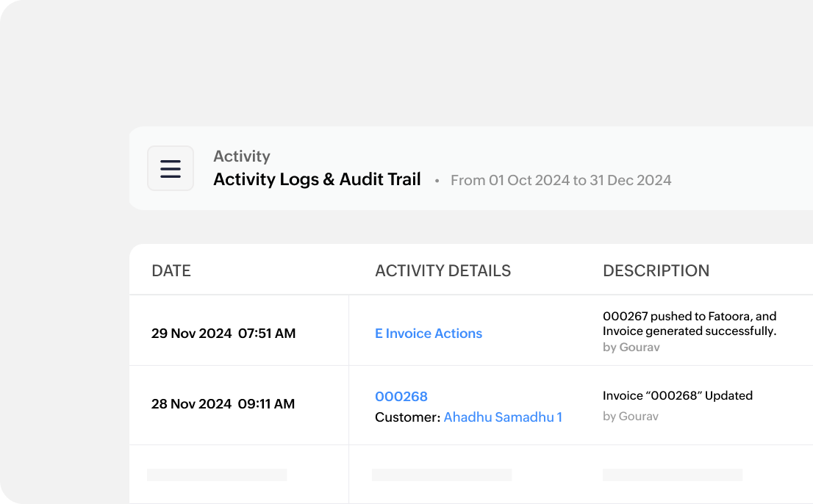The image size is (813, 504).
Task: Click the Activity Logs & Audit Trail title
Action: [317, 179]
